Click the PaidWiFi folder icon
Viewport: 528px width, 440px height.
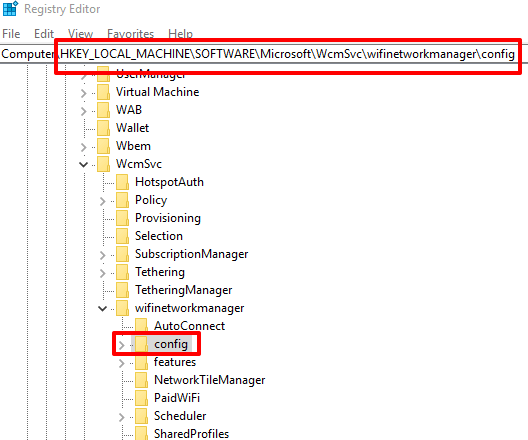[141, 398]
